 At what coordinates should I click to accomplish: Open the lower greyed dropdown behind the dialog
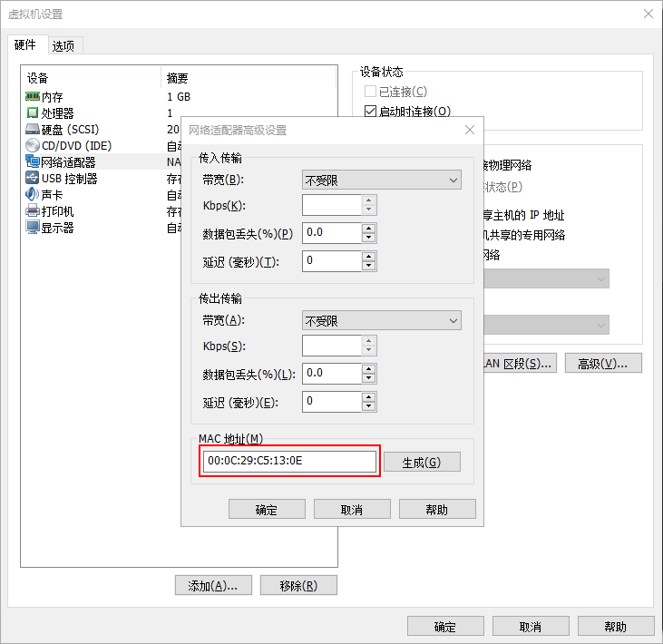tap(546, 325)
